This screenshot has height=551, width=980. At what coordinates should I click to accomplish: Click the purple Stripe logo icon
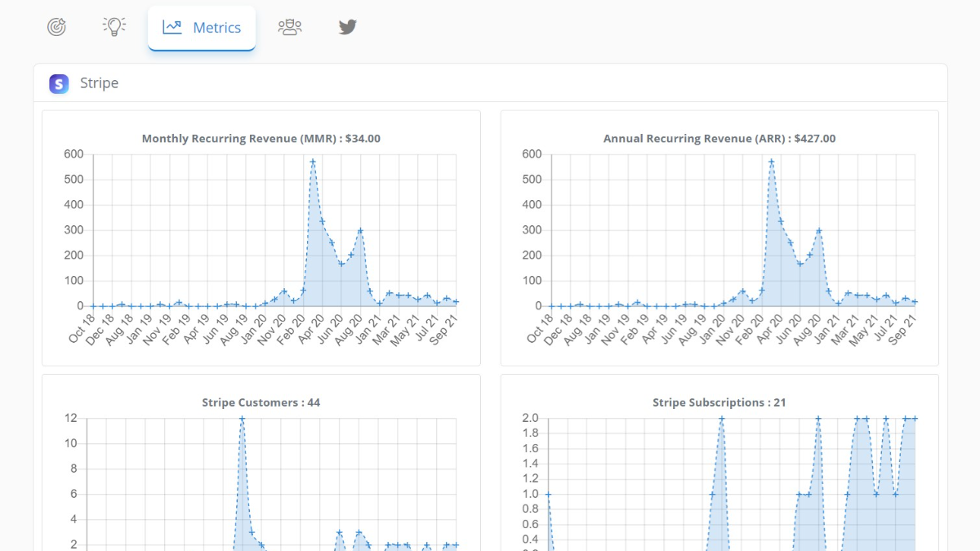point(59,83)
